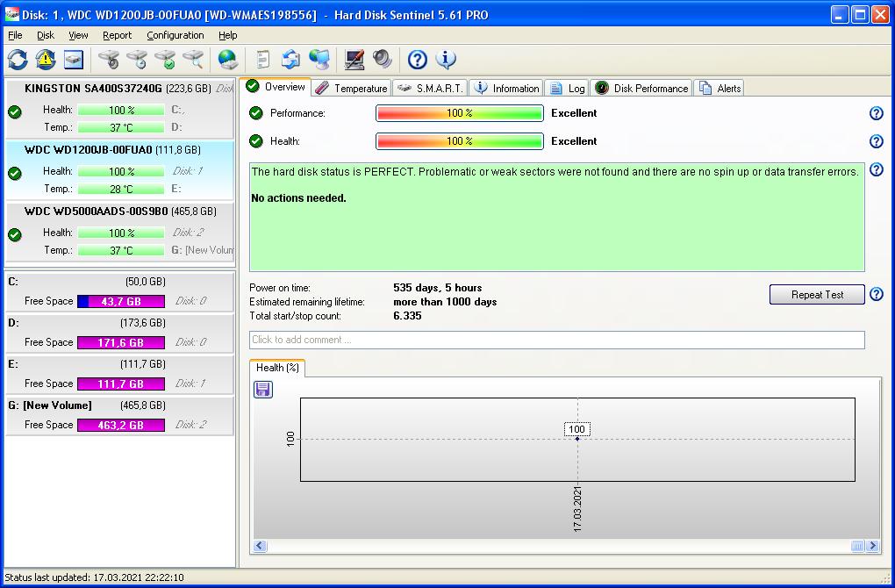This screenshot has height=588, width=895.
Task: Switch to the Temperature tab
Action: (352, 88)
